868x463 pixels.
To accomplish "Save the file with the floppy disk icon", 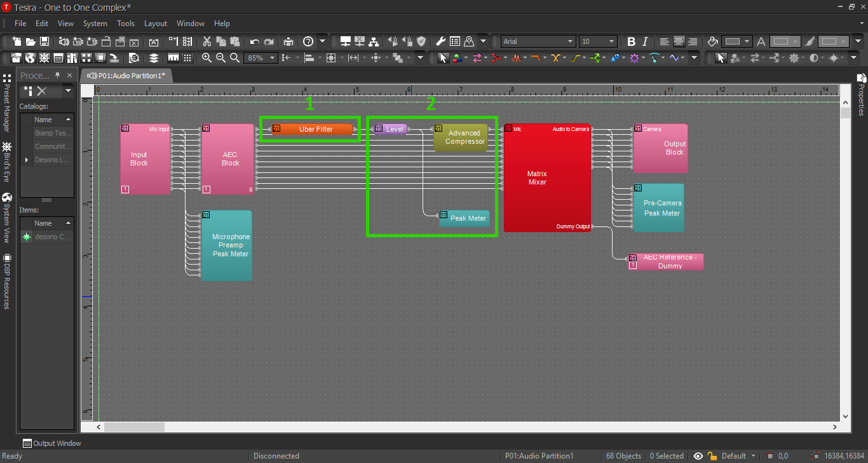I will click(x=44, y=41).
